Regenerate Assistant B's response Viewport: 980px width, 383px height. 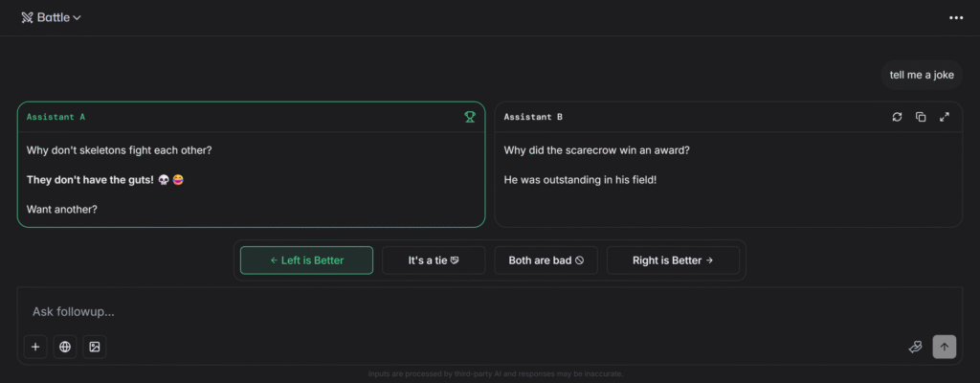pyautogui.click(x=897, y=117)
